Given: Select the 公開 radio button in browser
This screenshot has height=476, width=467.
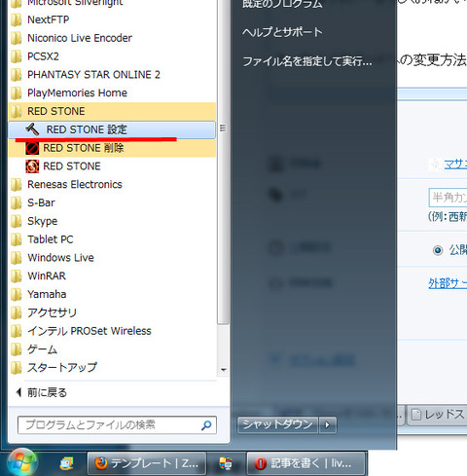Looking at the screenshot, I should coord(438,250).
